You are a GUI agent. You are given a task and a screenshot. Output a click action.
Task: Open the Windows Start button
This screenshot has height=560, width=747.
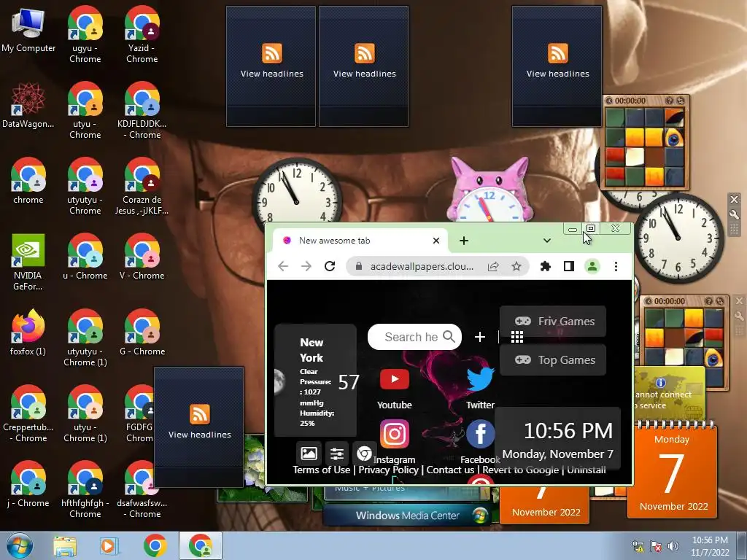20,545
